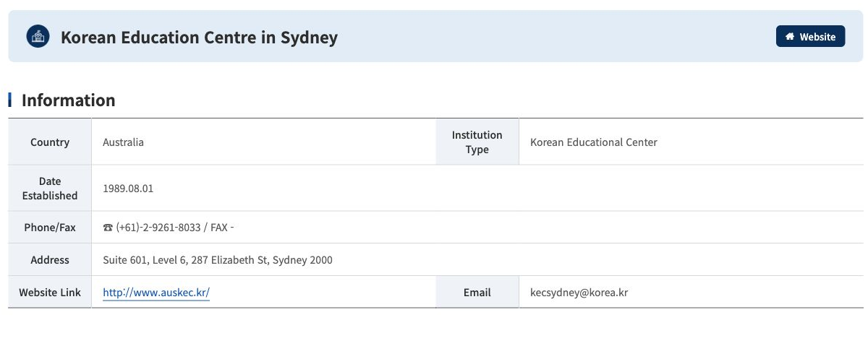The width and height of the screenshot is (868, 354).
Task: Click the "Address" label cell
Action: pyautogui.click(x=50, y=260)
